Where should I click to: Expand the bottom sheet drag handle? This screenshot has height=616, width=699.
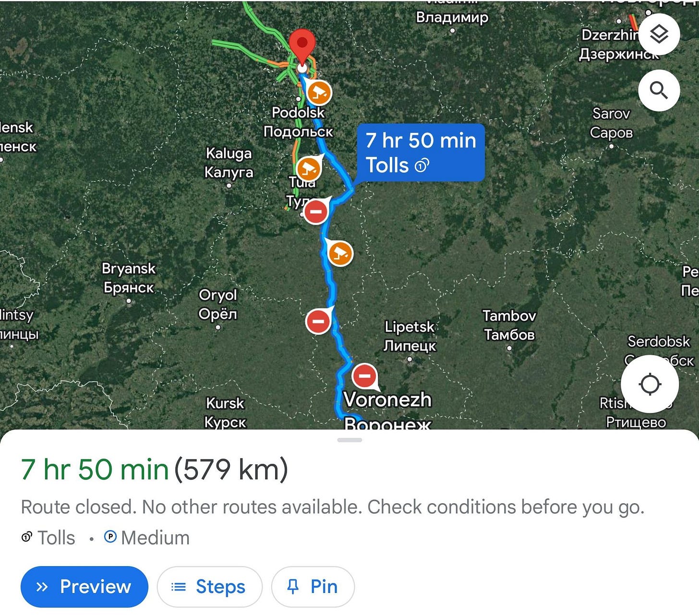pos(349,440)
